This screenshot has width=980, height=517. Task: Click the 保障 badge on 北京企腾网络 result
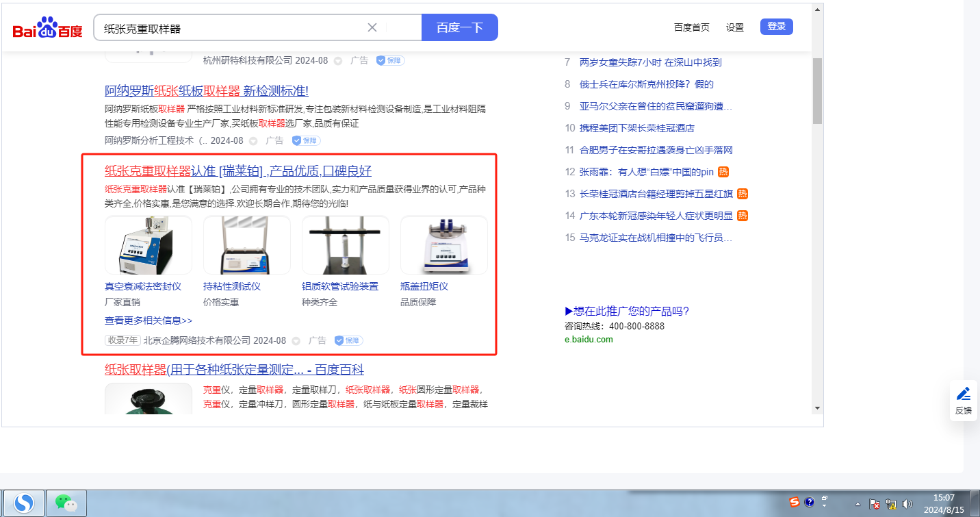[x=348, y=340]
